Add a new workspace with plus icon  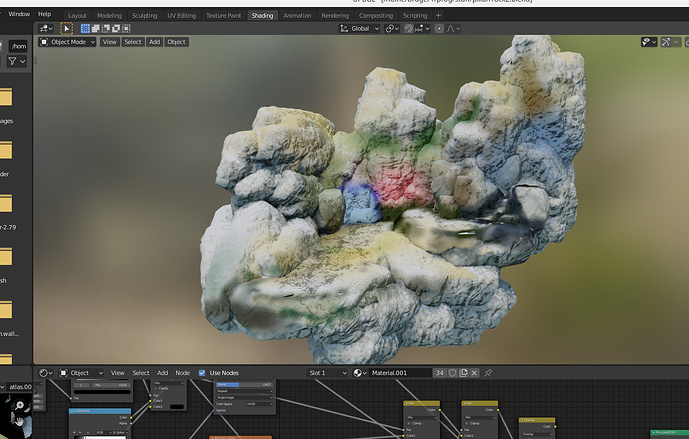[x=438, y=15]
